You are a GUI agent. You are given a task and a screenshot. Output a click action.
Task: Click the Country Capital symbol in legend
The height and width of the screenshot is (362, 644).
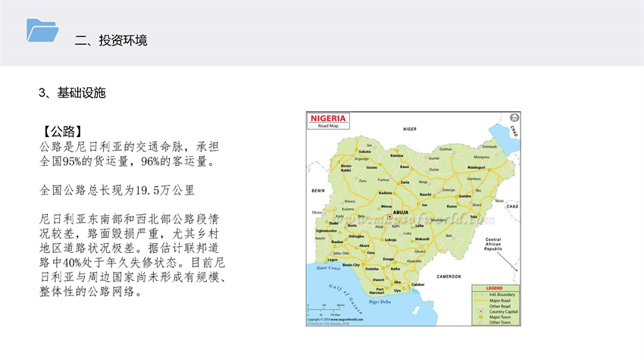tap(481, 311)
